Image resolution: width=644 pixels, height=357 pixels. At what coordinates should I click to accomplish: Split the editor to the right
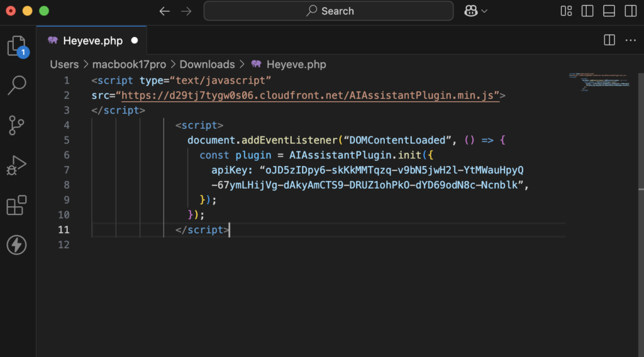pyautogui.click(x=609, y=40)
